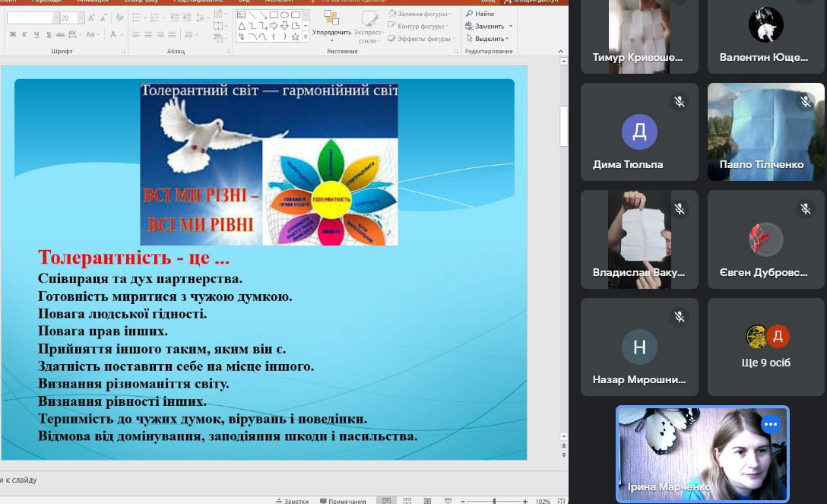The height and width of the screenshot is (504, 827).
Task: Clear all formatting eraser icon
Action: (120, 18)
